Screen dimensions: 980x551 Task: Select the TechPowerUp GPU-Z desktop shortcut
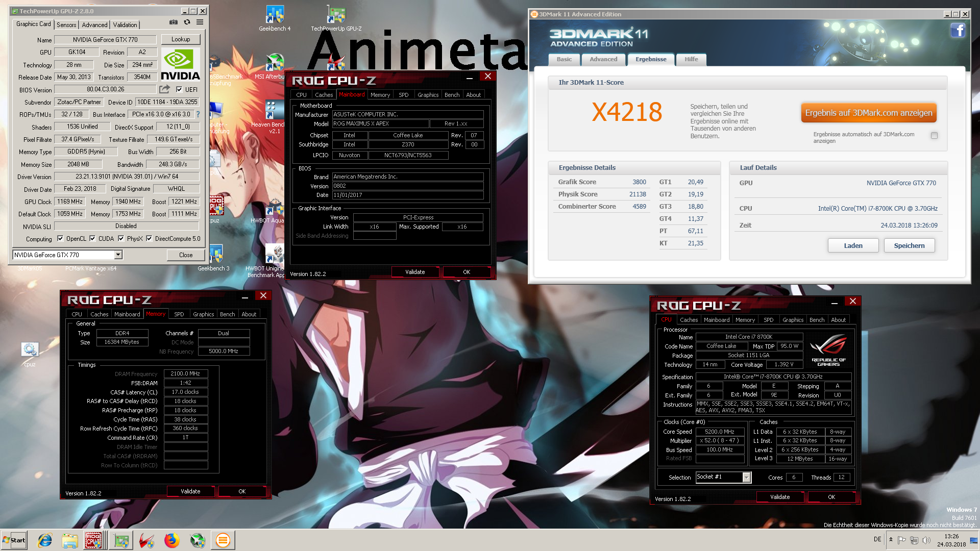(336, 19)
